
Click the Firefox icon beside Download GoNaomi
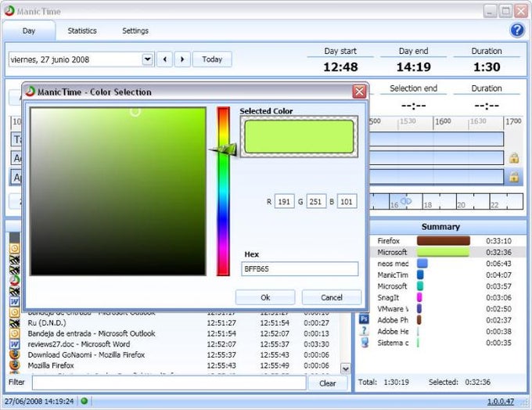point(14,354)
